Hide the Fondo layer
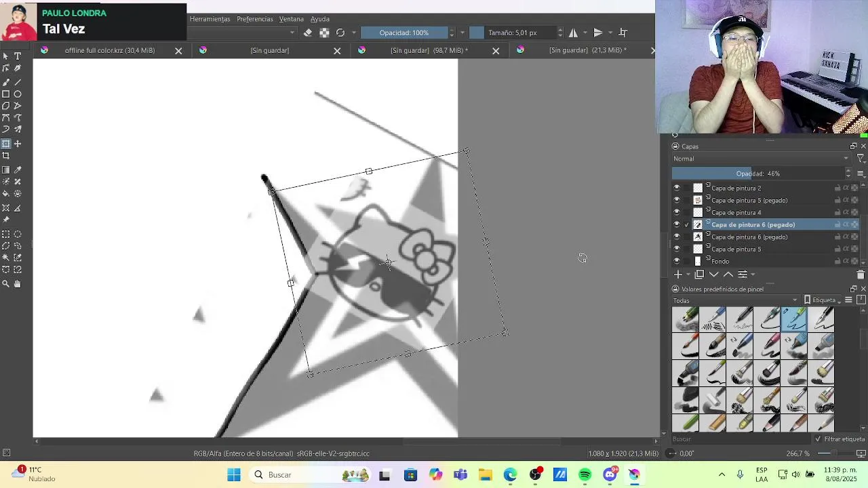Image resolution: width=868 pixels, height=488 pixels. click(x=676, y=262)
